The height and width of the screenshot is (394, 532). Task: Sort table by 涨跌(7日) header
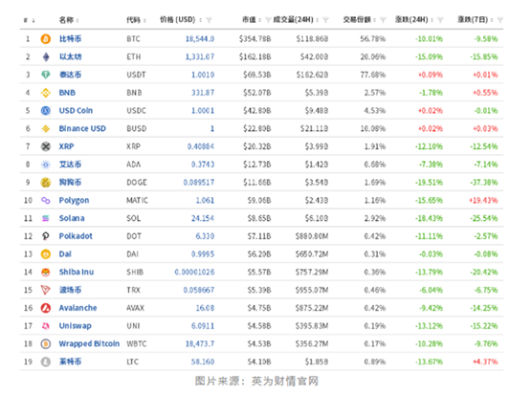coord(476,20)
